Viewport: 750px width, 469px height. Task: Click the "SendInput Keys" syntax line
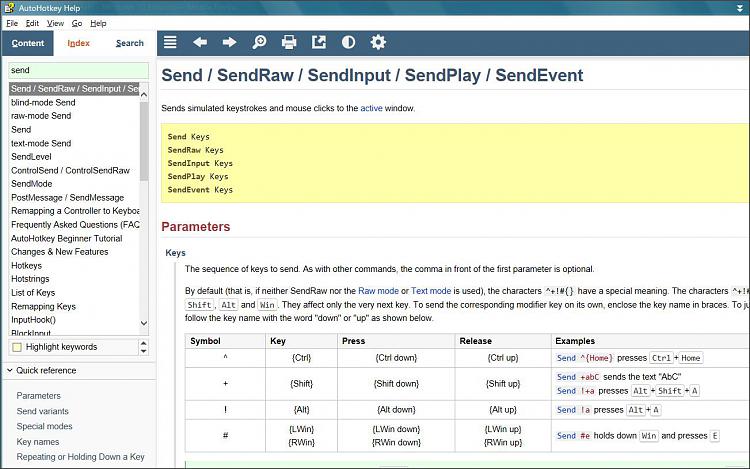tap(200, 164)
